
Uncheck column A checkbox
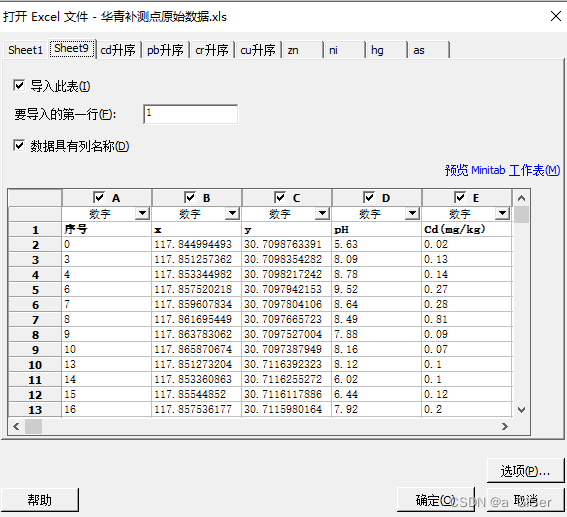(99, 198)
